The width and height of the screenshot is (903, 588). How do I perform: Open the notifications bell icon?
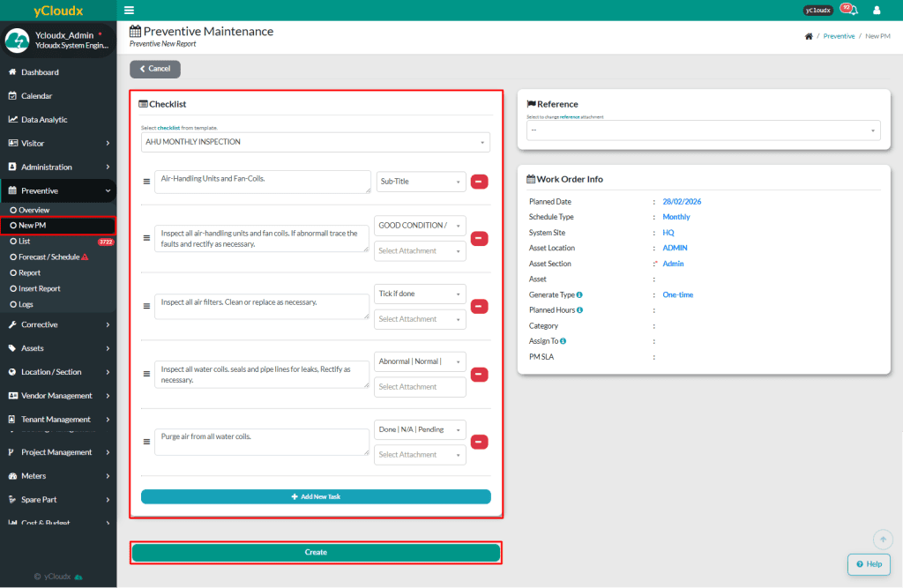coord(853,11)
